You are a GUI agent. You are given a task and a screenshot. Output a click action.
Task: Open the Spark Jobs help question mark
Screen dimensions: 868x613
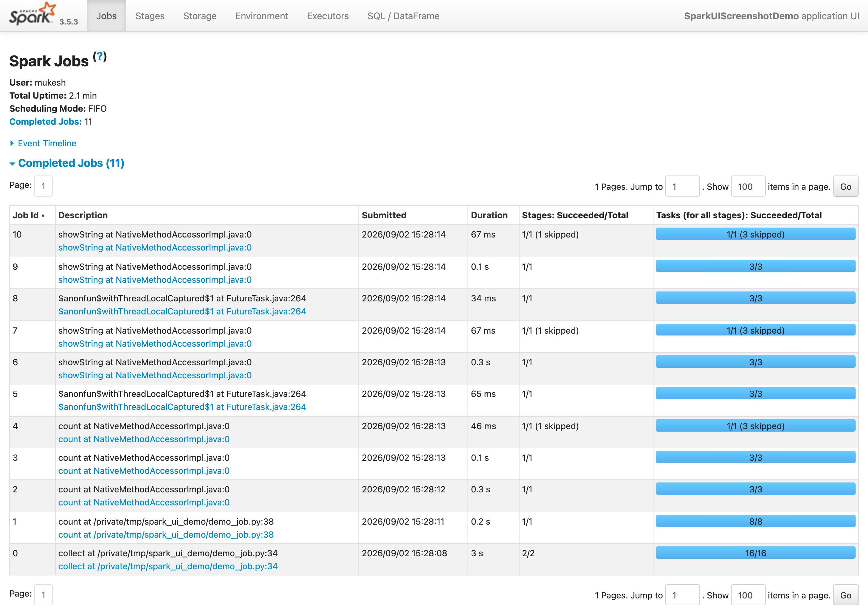[x=100, y=57]
